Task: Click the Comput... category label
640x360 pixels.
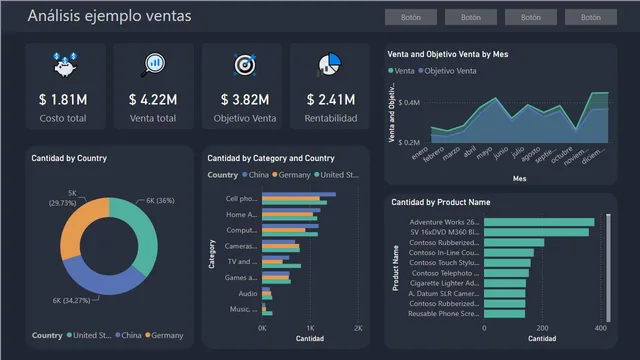Action: pyautogui.click(x=241, y=230)
